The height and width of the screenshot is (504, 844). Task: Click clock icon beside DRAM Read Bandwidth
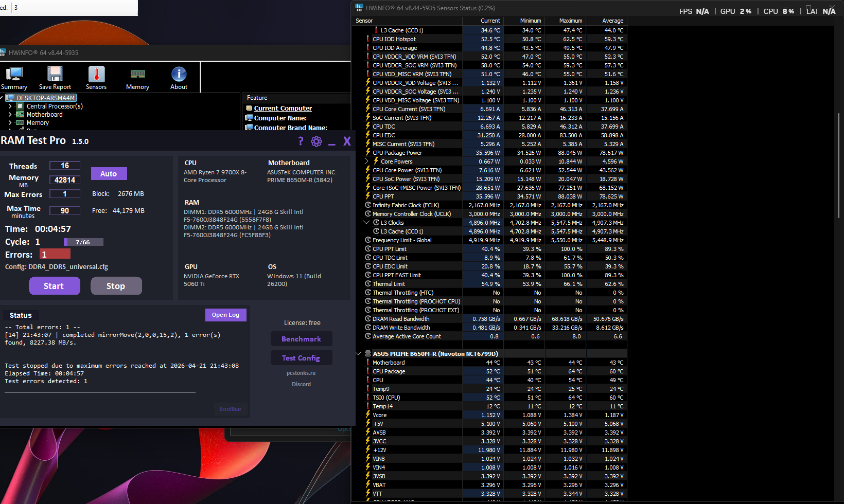pyautogui.click(x=368, y=319)
